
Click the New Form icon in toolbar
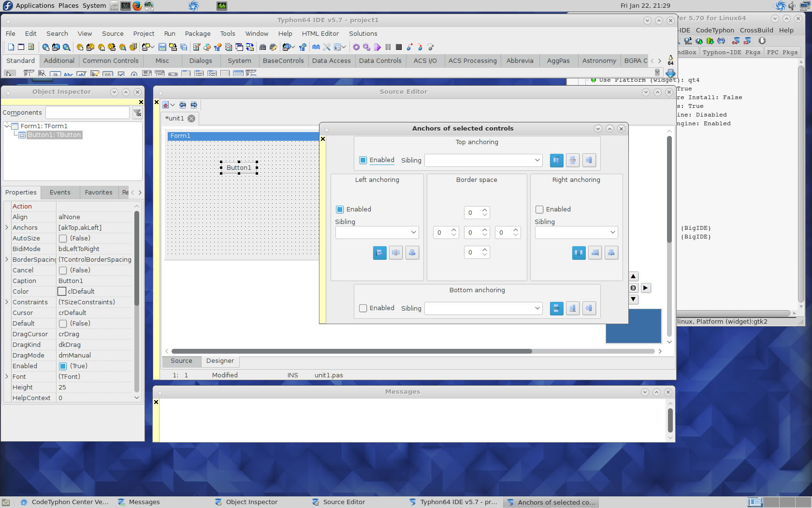click(x=21, y=47)
